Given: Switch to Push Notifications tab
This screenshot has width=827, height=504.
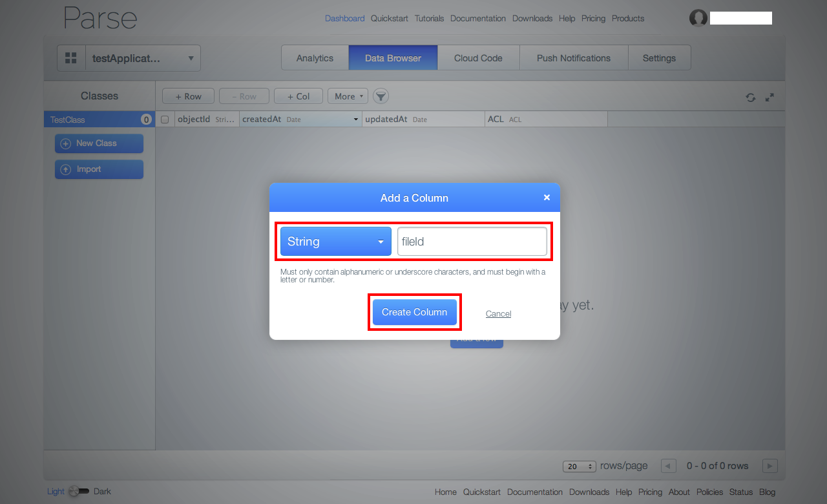Looking at the screenshot, I should coord(574,58).
